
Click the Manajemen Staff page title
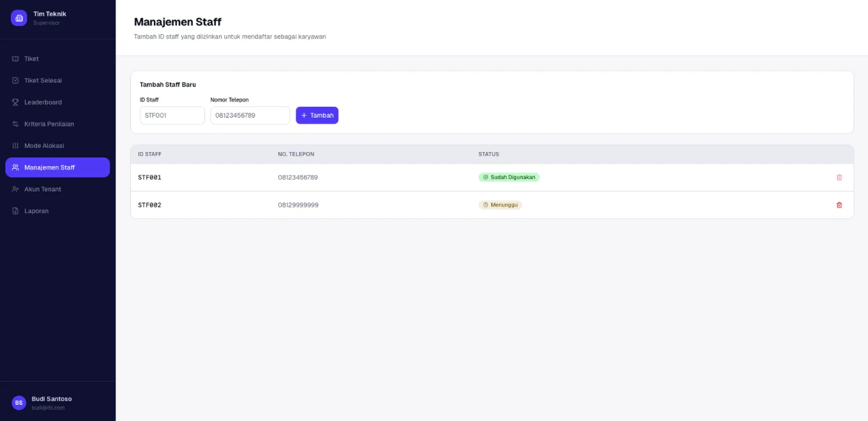pos(177,22)
